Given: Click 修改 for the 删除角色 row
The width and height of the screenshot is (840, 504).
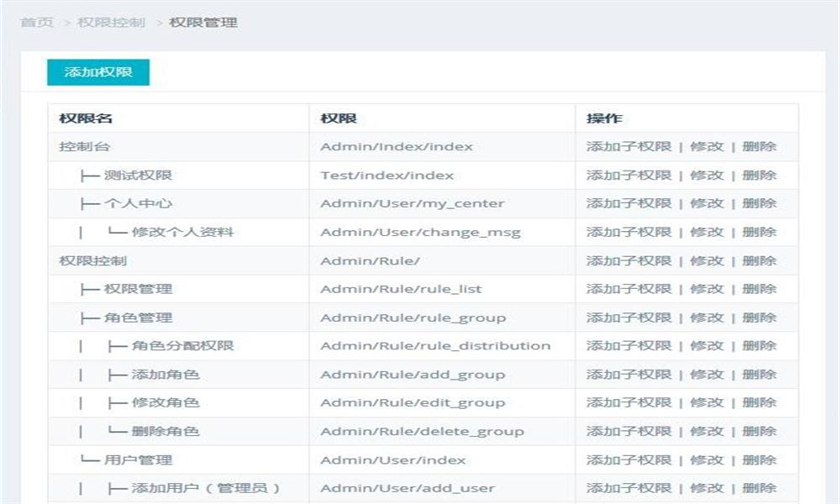Looking at the screenshot, I should click(706, 431).
